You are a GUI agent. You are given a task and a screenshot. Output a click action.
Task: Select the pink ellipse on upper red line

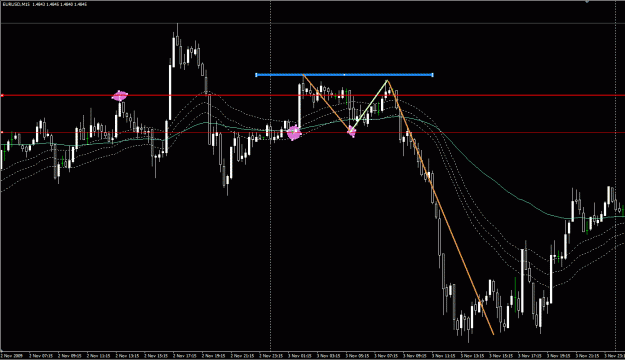pyautogui.click(x=120, y=96)
